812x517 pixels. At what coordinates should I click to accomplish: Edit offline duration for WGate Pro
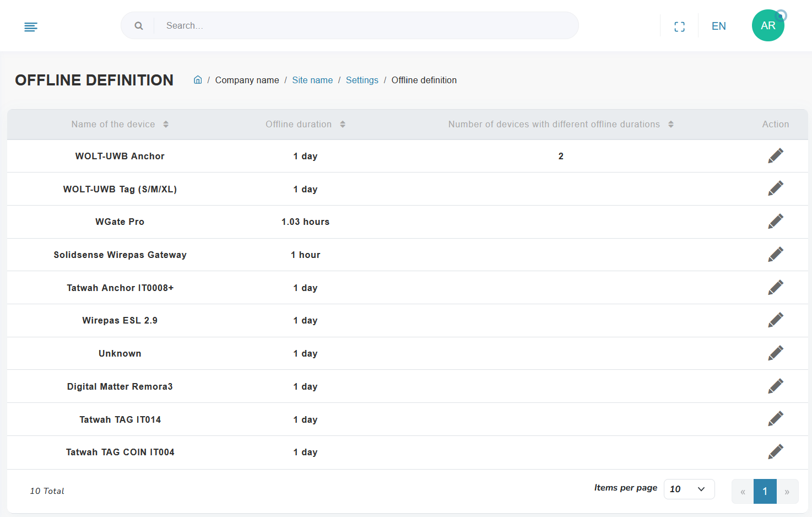point(776,222)
